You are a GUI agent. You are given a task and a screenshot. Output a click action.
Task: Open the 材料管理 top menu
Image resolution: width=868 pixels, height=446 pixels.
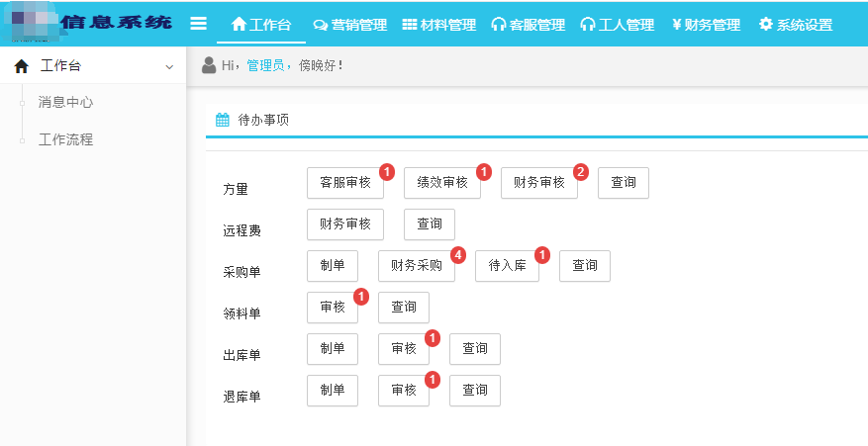439,25
